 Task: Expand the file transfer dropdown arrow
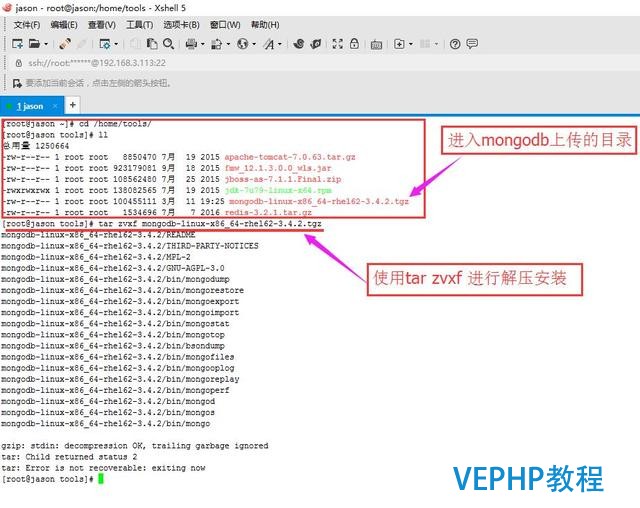228,44
